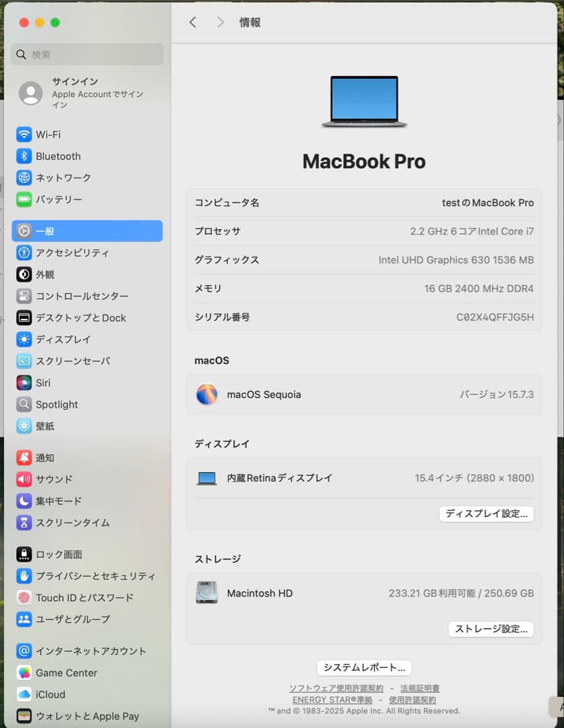Launch システムレポート
This screenshot has height=728, width=564.
(364, 667)
